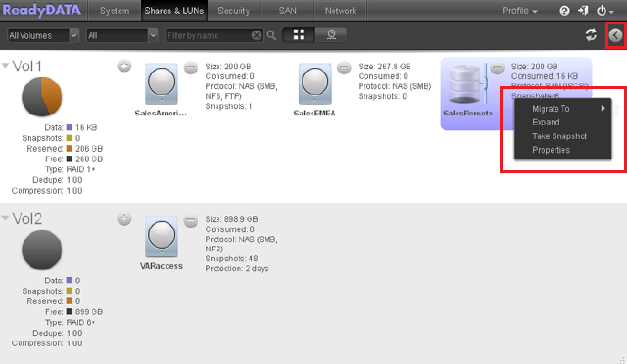Click the 'Type: RAID 1+' text
The height and width of the screenshot is (364, 627).
(x=70, y=169)
